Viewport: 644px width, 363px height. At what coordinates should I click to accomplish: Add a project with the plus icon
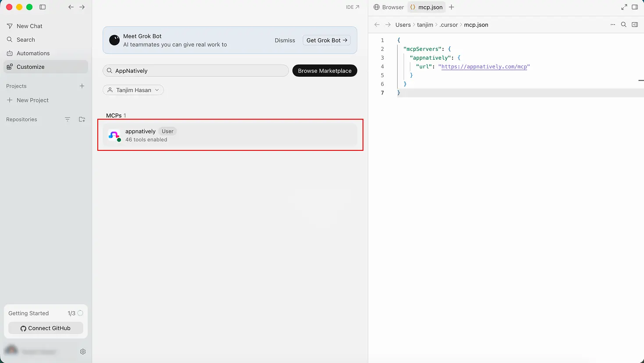click(82, 86)
